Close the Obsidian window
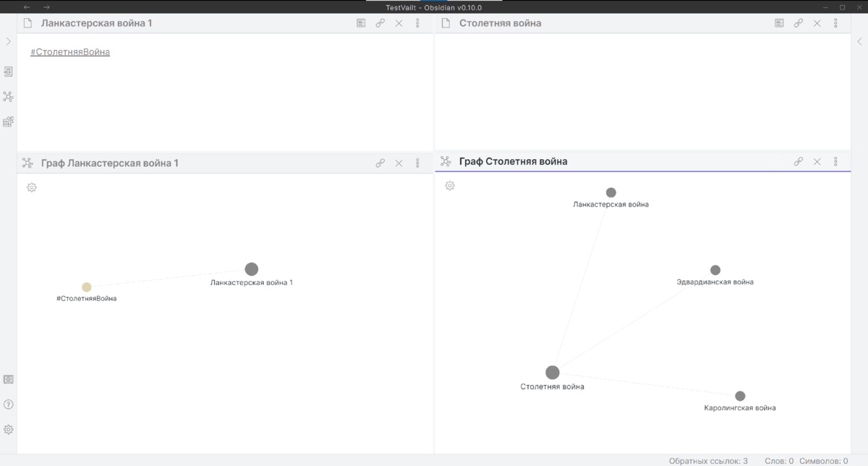 pos(859,7)
